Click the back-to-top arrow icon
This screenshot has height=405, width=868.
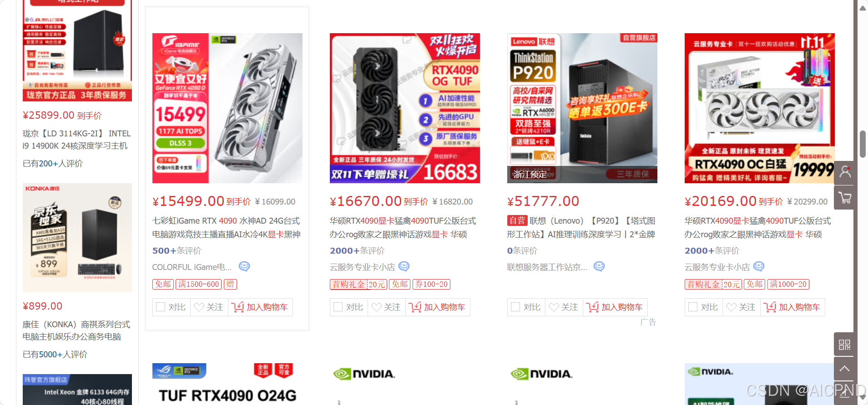click(x=844, y=369)
